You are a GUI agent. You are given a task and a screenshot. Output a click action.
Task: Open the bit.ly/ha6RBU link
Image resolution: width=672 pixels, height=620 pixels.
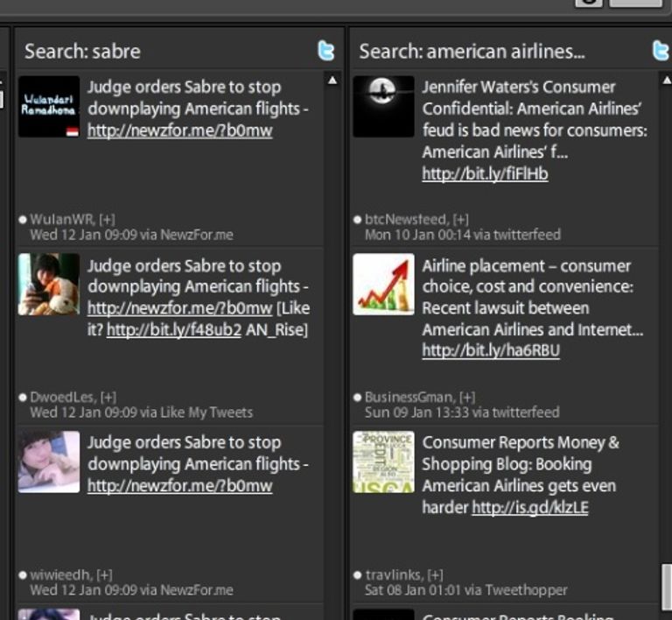tap(491, 350)
